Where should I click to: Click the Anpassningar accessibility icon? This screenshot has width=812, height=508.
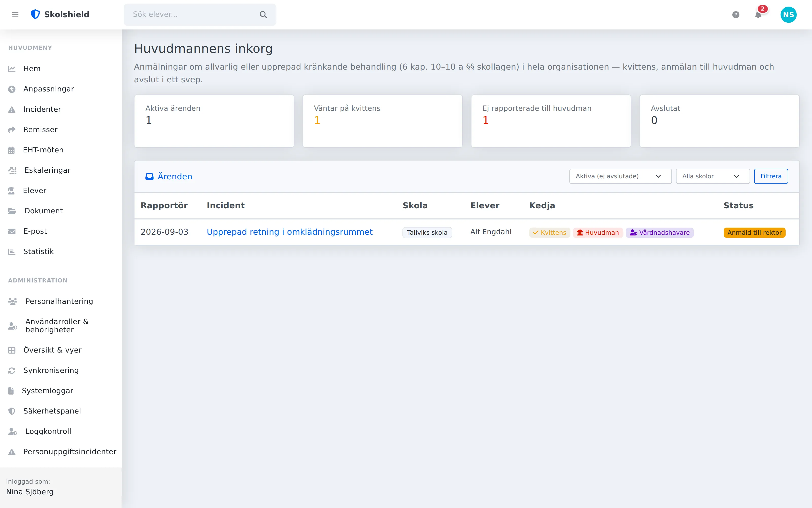(12, 89)
